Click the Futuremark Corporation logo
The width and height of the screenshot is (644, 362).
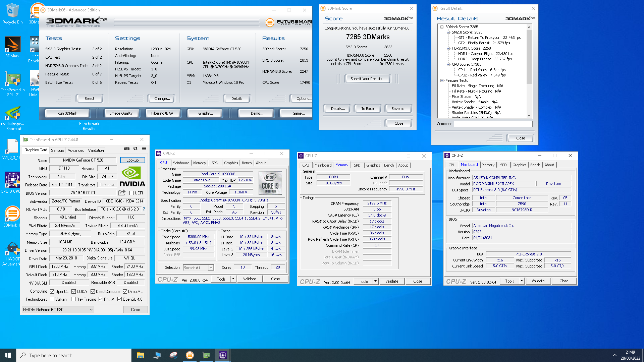click(289, 22)
